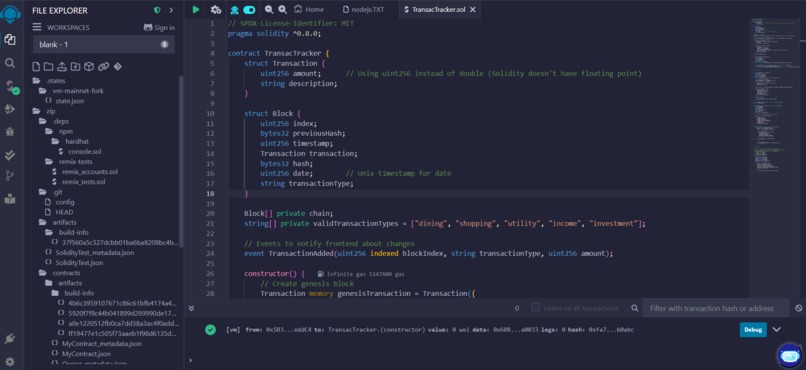Open the LearnEth tutorials book icon
The height and width of the screenshot is (370, 806).
tap(9, 198)
